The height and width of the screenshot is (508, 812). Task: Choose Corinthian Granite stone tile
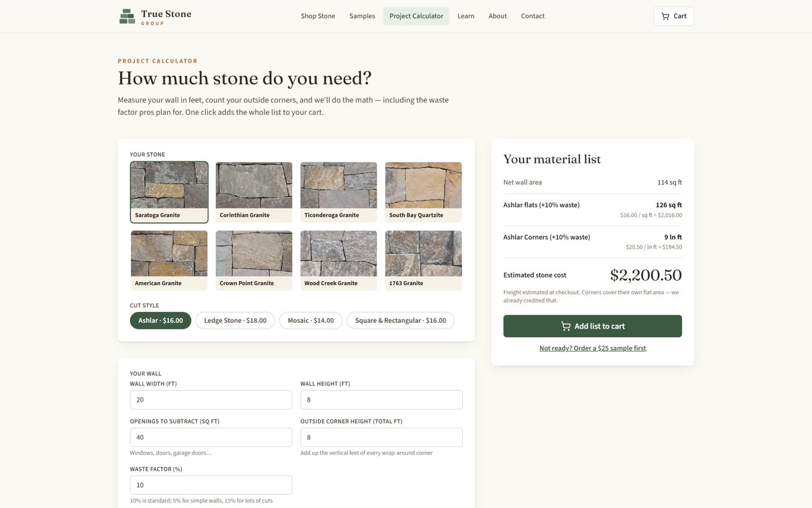pos(254,192)
